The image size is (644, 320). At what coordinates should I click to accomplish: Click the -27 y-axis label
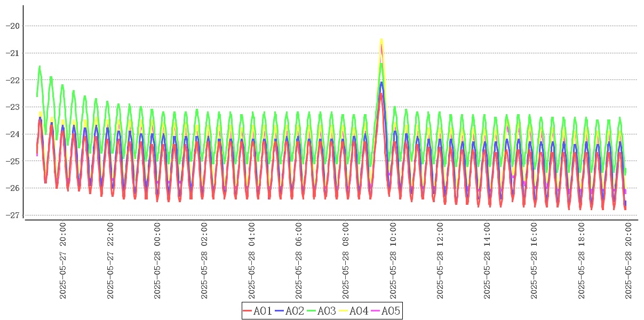point(12,215)
